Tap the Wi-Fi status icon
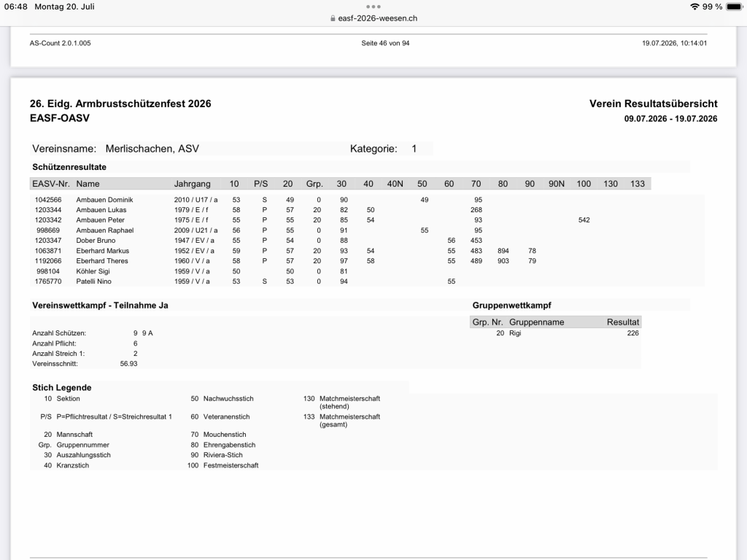This screenshot has height=560, width=747. [x=694, y=7]
